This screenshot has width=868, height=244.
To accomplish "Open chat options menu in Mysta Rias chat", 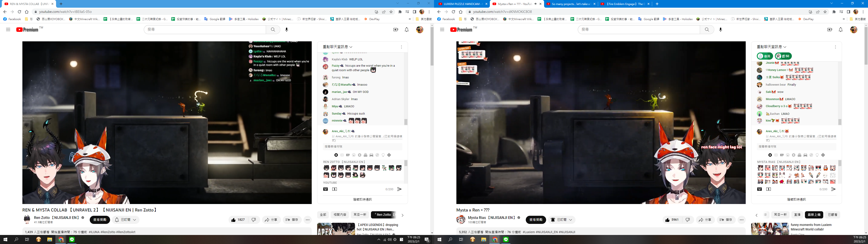I will (x=835, y=47).
